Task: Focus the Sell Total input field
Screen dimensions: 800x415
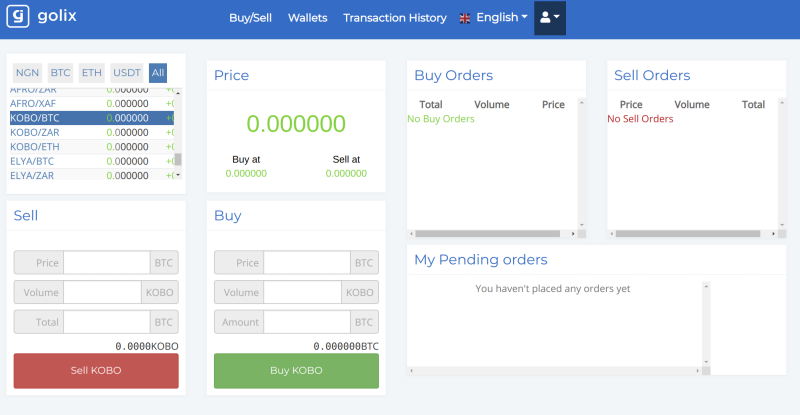Action: [x=107, y=322]
